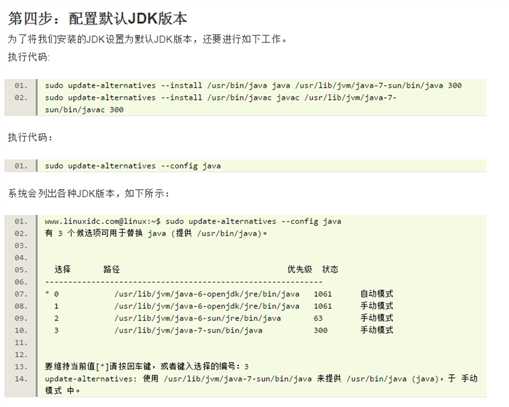Click line number 05. in the output block
This screenshot has width=509, height=407.
(21, 270)
